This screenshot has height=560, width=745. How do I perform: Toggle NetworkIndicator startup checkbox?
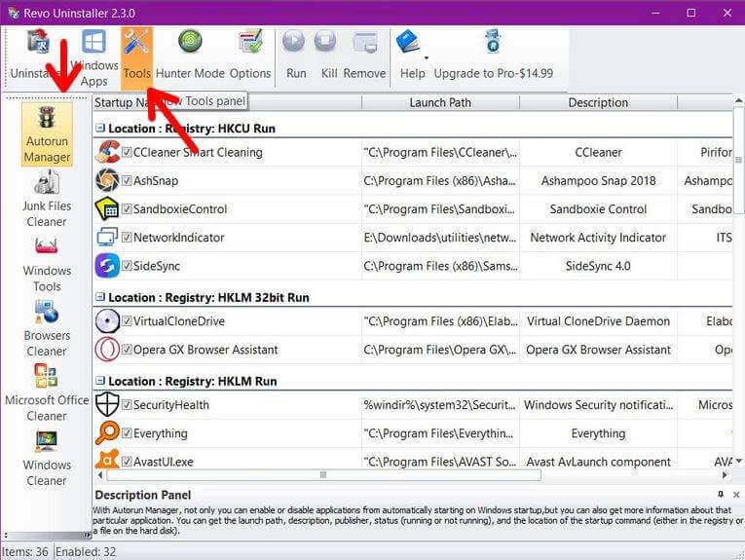tap(127, 237)
